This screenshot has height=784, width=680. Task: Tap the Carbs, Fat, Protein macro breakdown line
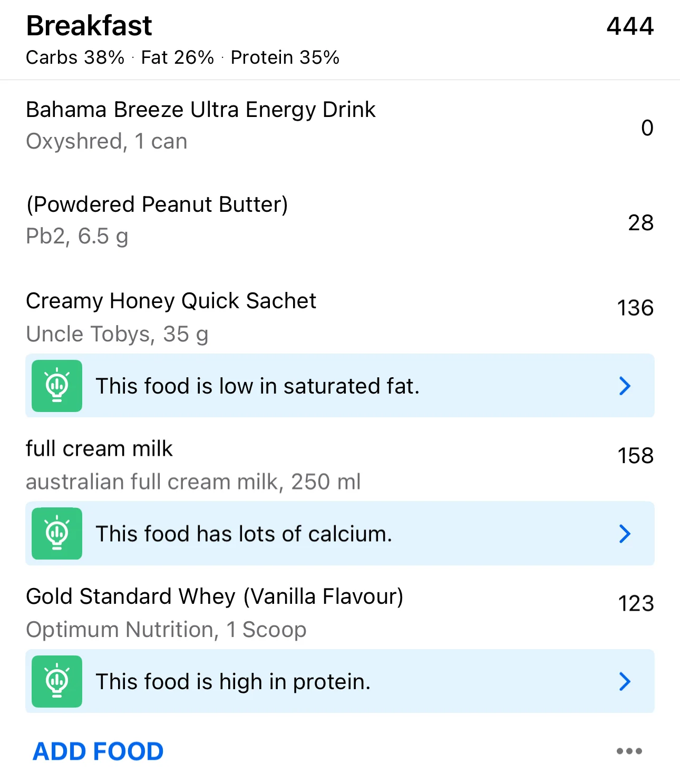pos(182,57)
